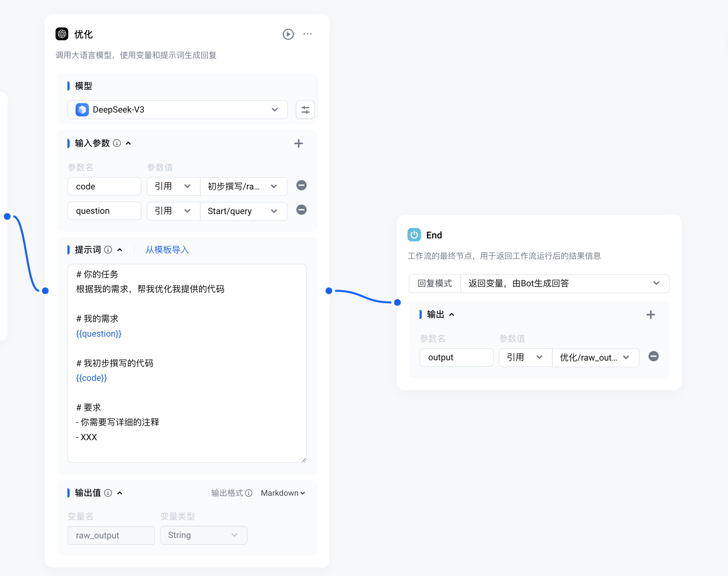Open 回复模式 dropdown in End node
This screenshot has width=728, height=576.
(565, 283)
